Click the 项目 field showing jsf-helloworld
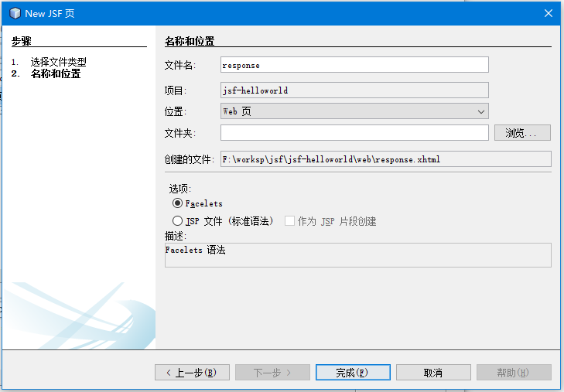Screen dimensions: 564x392 point(354,90)
